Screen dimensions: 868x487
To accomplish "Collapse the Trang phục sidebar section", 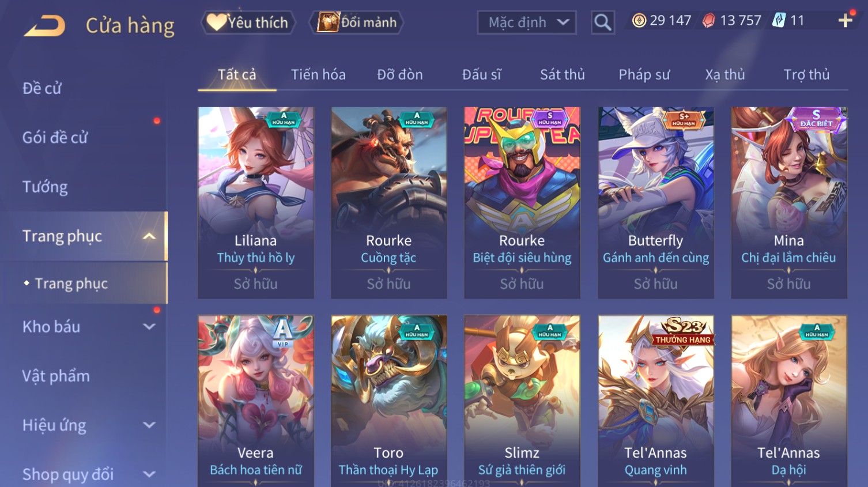I will pyautogui.click(x=149, y=236).
